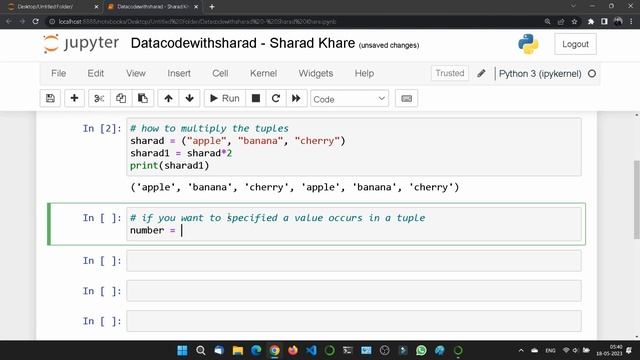Viewport: 640px width, 360px height.
Task: Open Visual Studio Code from taskbar
Action: 311,350
